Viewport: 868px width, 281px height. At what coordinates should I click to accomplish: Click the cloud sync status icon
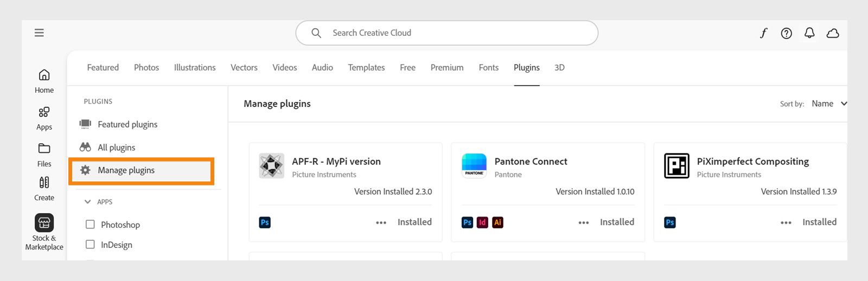[x=833, y=34]
